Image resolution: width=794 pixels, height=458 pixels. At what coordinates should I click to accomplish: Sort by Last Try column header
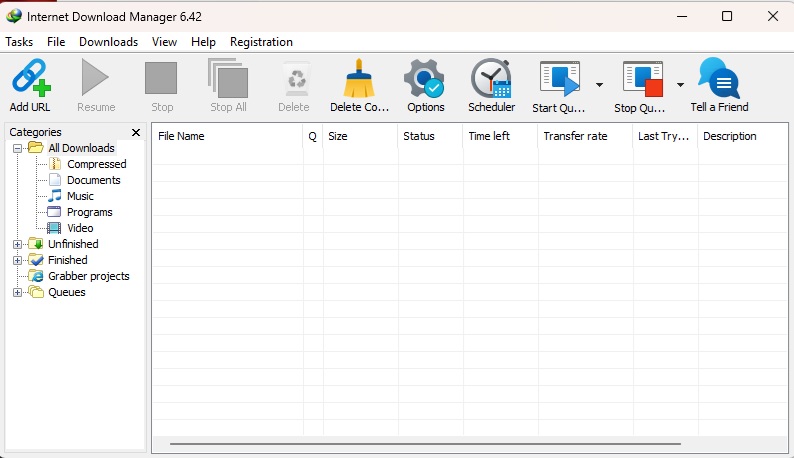tap(665, 136)
